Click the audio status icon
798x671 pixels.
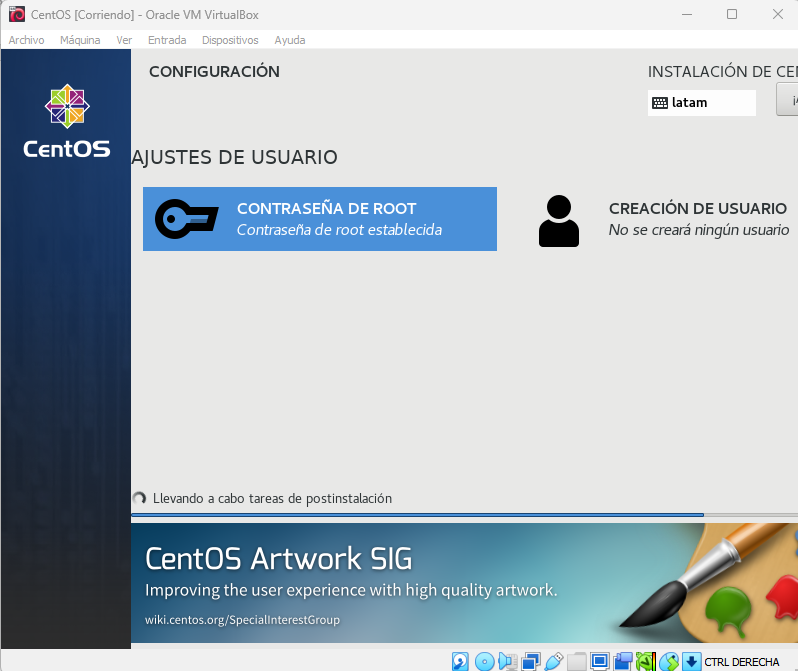click(x=507, y=662)
